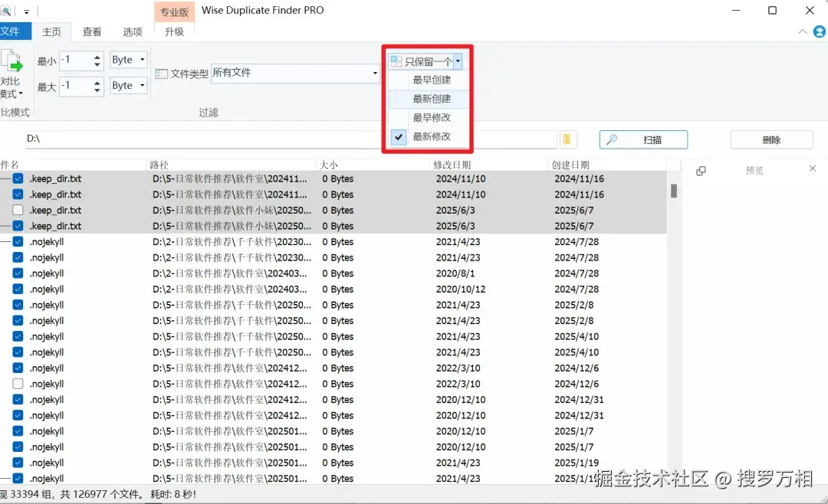Sort by 修改日期 column header
This screenshot has width=828, height=504.
(x=489, y=165)
